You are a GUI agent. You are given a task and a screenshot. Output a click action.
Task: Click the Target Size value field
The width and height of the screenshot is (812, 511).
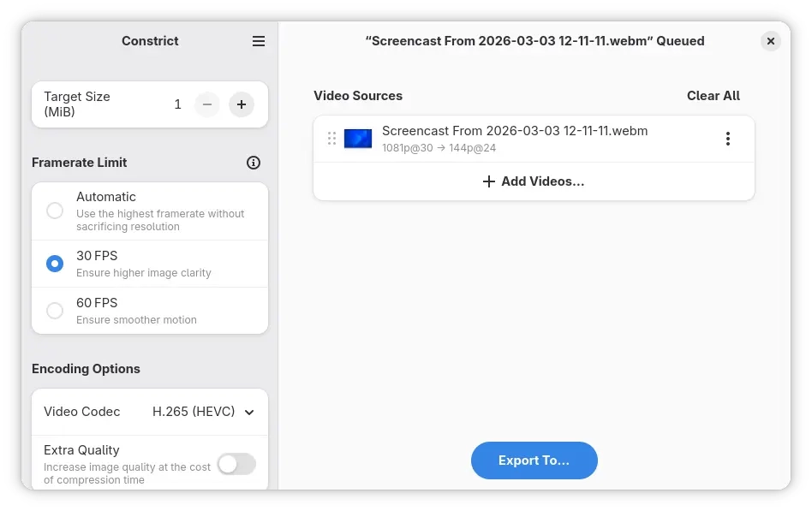(x=178, y=104)
